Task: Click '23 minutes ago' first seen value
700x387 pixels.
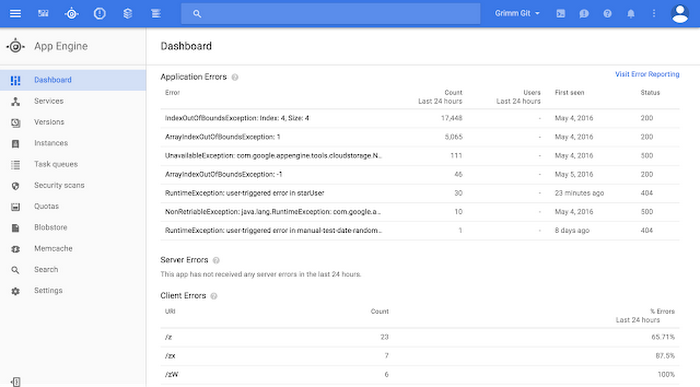Action: [579, 193]
